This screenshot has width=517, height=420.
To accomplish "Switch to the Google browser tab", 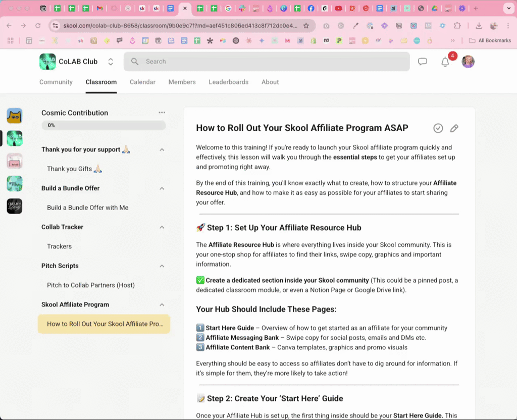I will pyautogui.click(x=228, y=9).
